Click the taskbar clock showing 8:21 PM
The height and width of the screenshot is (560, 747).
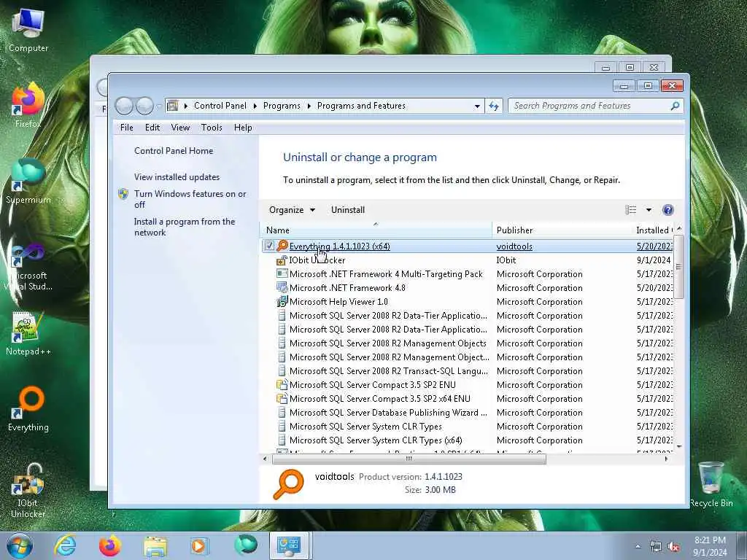tap(710, 546)
